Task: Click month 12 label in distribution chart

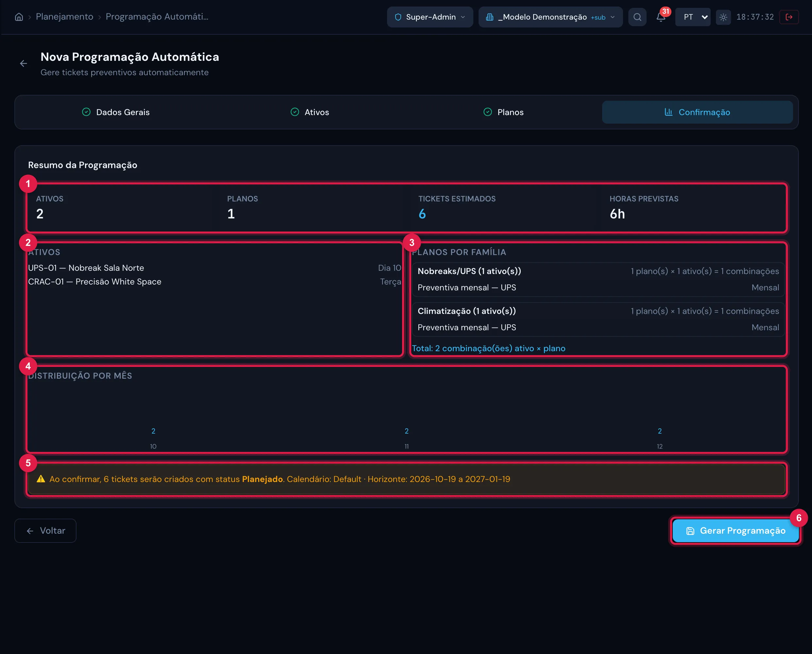Action: pyautogui.click(x=659, y=446)
